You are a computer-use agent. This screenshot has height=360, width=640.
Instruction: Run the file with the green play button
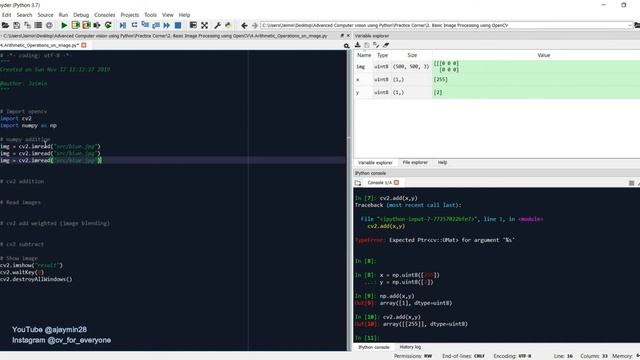pyautogui.click(x=64, y=25)
